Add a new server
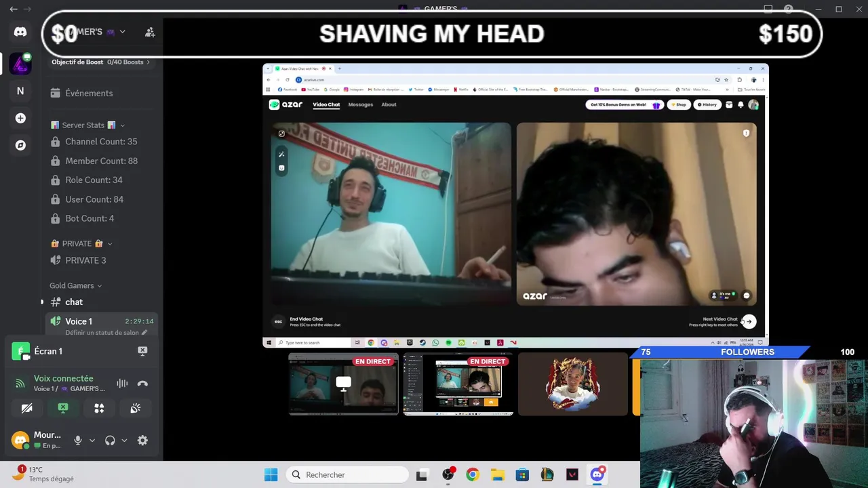The height and width of the screenshot is (488, 868). pos(20,118)
